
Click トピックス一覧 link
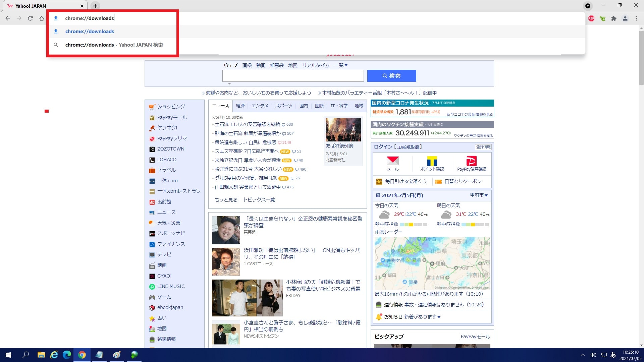pyautogui.click(x=259, y=200)
